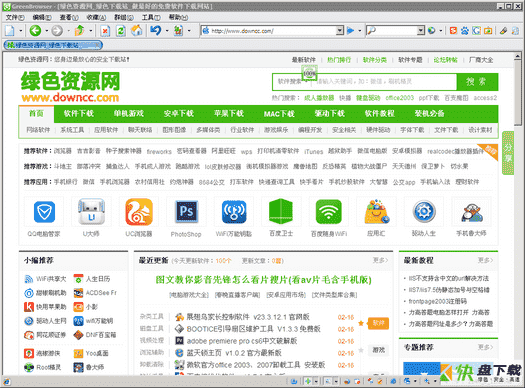
Task: Open the U大师 app icon
Action: pyautogui.click(x=91, y=212)
